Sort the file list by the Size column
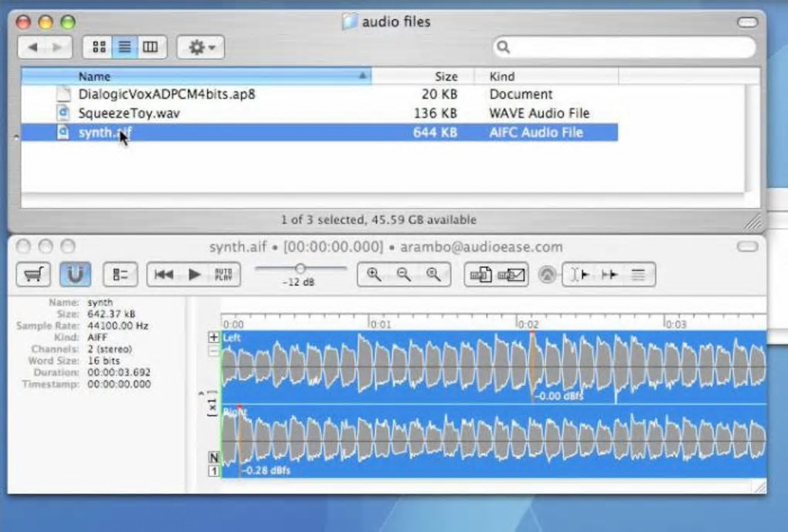 tap(423, 76)
